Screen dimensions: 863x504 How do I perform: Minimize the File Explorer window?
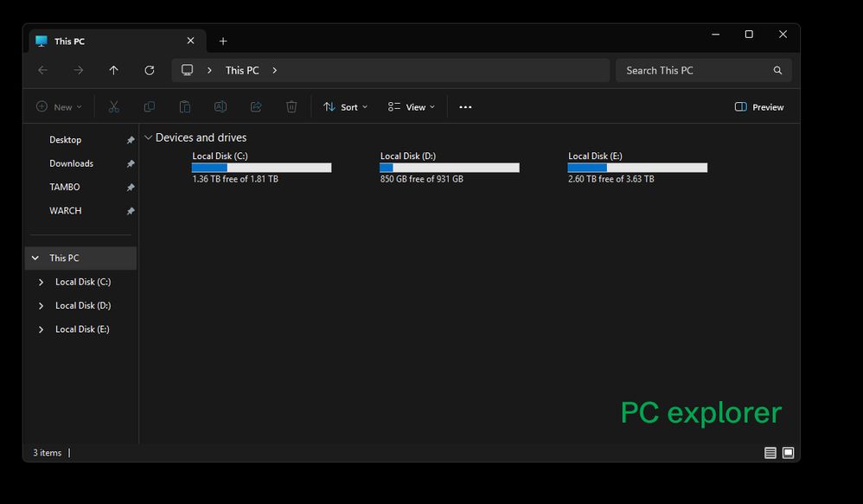pyautogui.click(x=715, y=34)
